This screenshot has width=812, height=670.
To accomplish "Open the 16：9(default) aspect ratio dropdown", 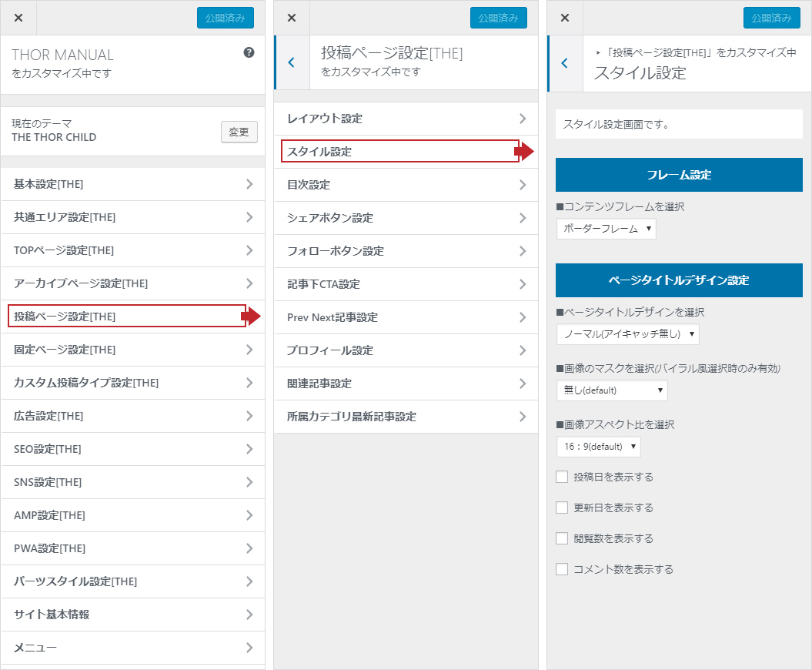I will tap(598, 447).
